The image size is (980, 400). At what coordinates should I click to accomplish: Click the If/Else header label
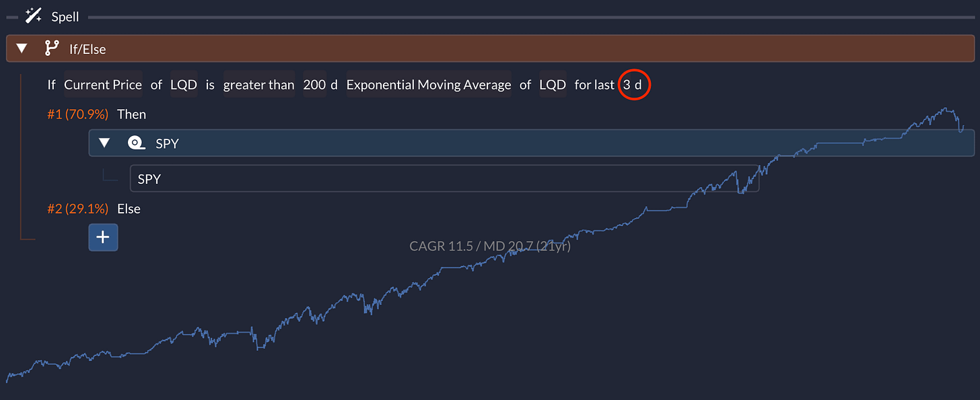pos(87,49)
